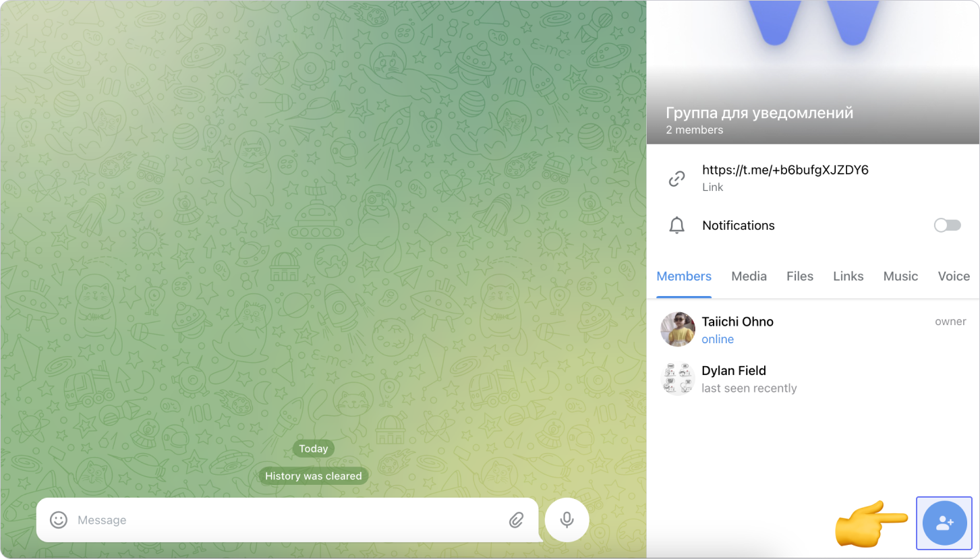The height and width of the screenshot is (559, 980).
Task: Click the paperclip attachment icon
Action: click(516, 520)
